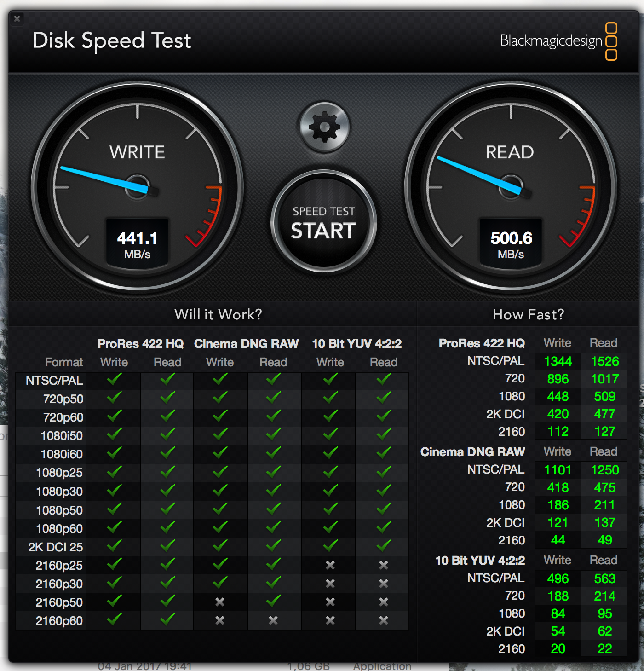This screenshot has width=644, height=671.
Task: Click the Disk Speed Test title
Action: pyautogui.click(x=112, y=40)
